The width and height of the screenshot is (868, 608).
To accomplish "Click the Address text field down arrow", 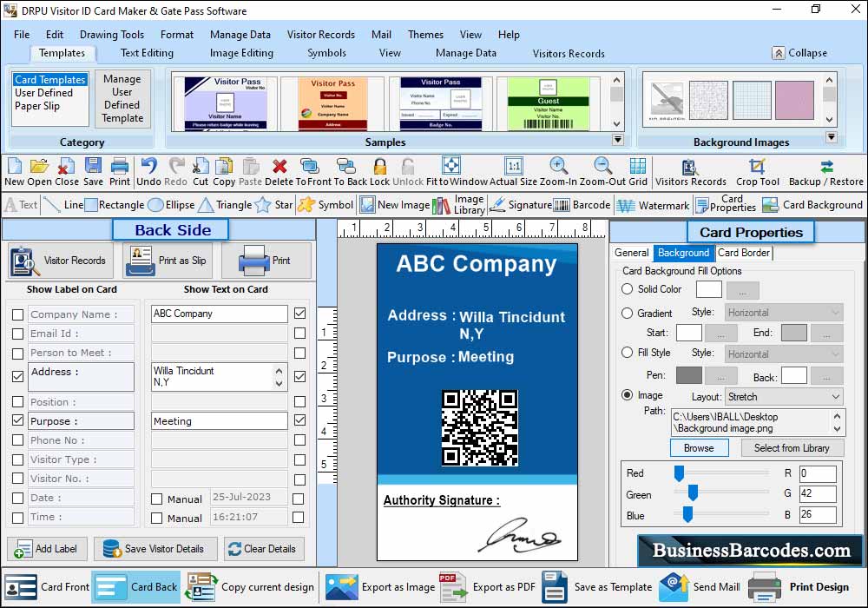I will click(x=279, y=383).
